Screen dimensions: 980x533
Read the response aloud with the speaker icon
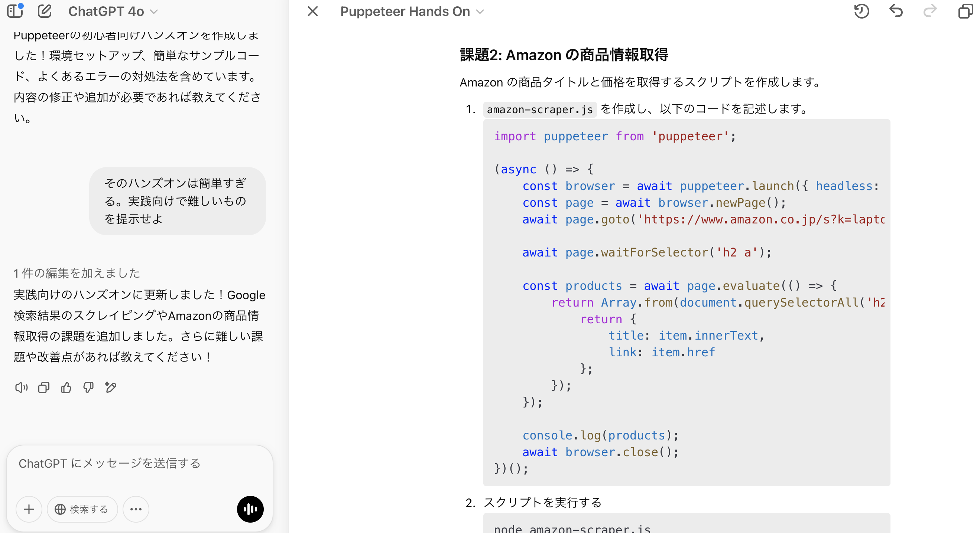[x=21, y=388]
